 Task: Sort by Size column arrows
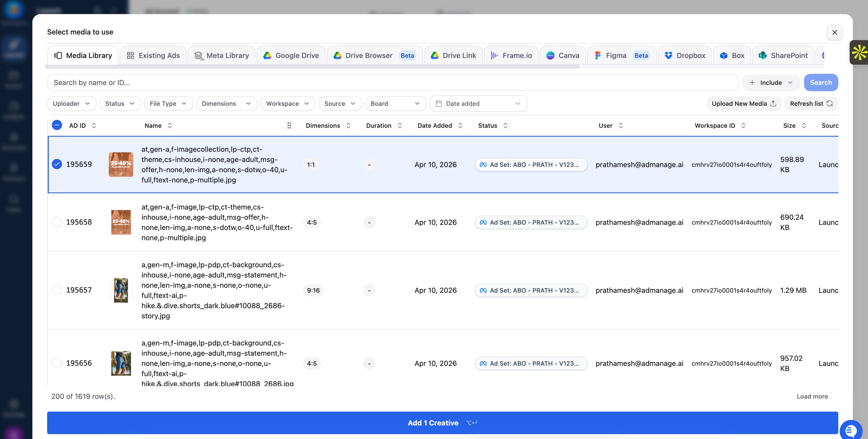[x=804, y=125]
